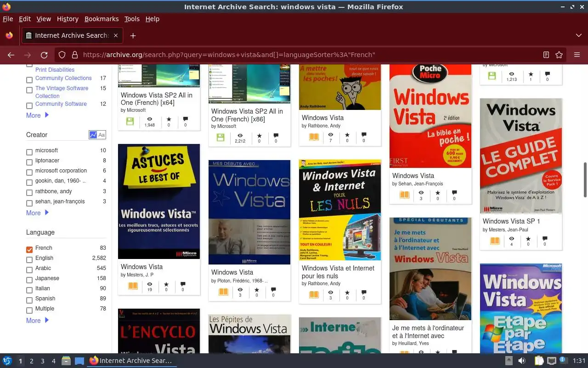
Task: Click the volume speaker tray icon
Action: click(522, 361)
